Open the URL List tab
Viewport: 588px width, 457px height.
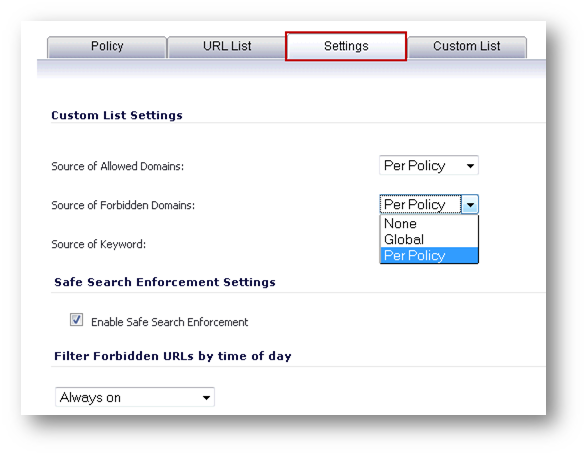pyautogui.click(x=226, y=46)
